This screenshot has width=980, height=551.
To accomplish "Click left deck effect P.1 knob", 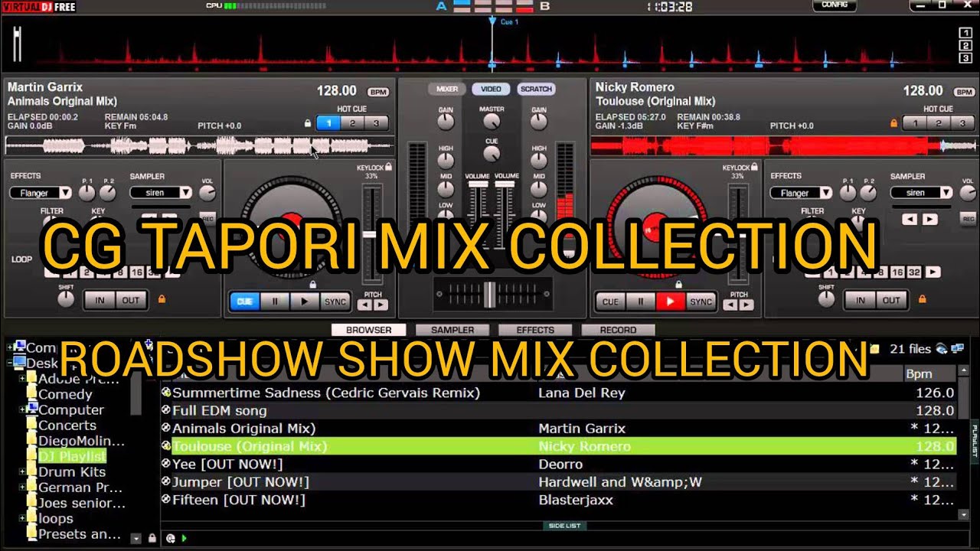I will click(87, 193).
